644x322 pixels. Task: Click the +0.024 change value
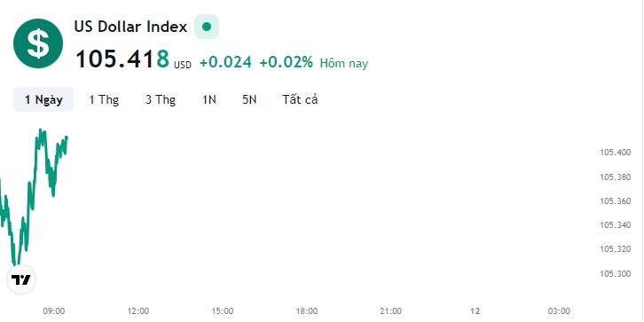pyautogui.click(x=225, y=62)
